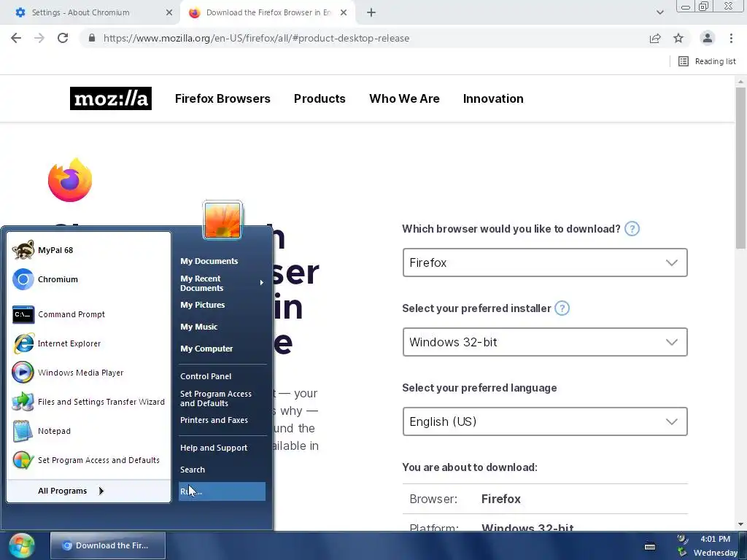Click the Windows Start button
The image size is (747, 560).
21,545
